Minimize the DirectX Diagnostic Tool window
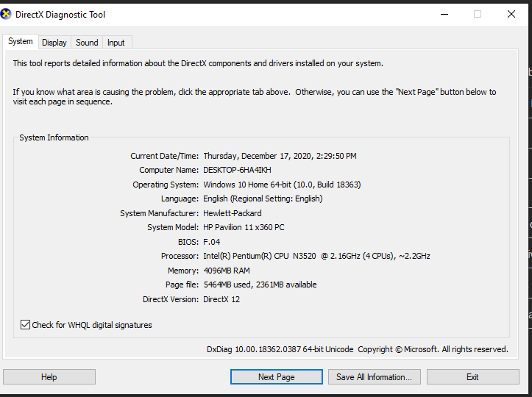 [x=444, y=14]
